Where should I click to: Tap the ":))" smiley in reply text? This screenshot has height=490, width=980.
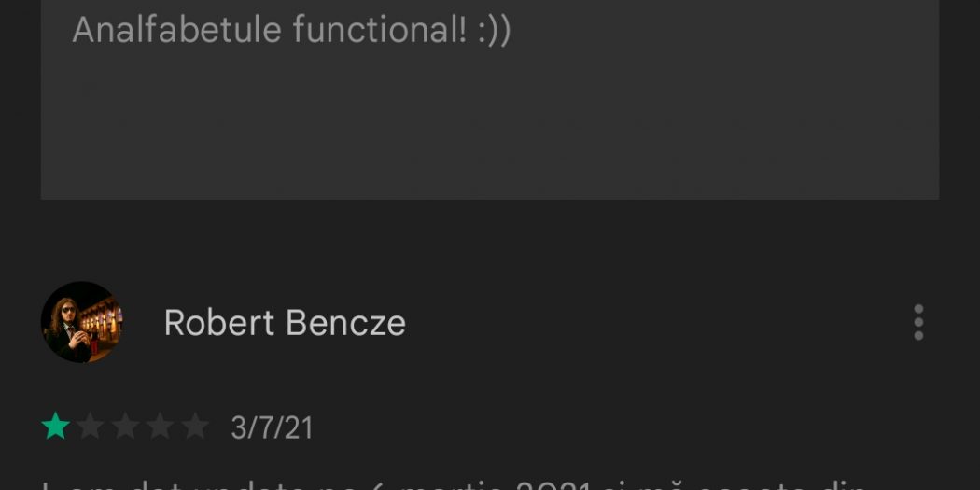(x=491, y=30)
